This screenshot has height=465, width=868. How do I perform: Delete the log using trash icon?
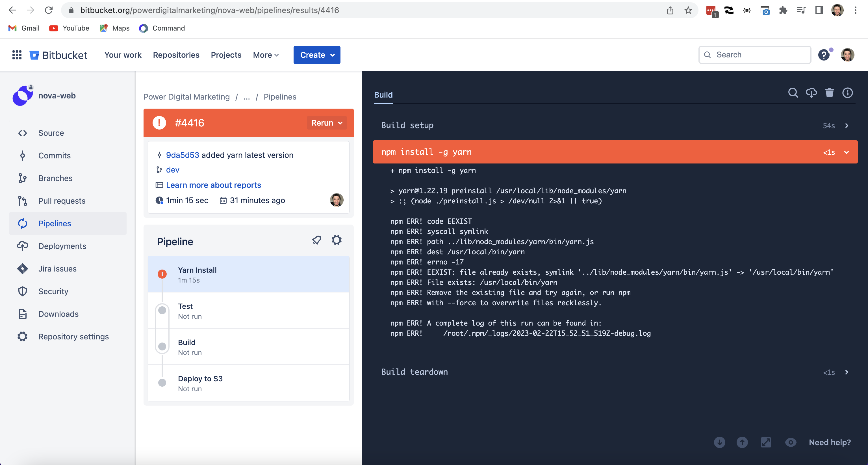829,93
